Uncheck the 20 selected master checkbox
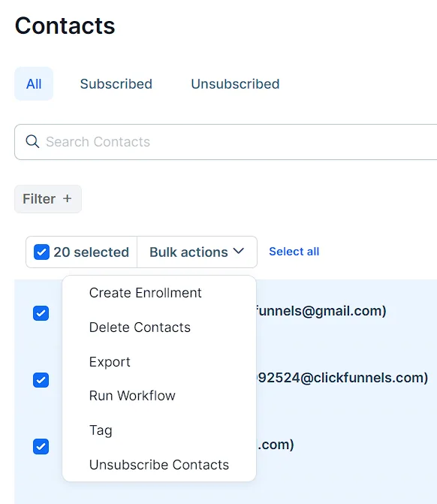 pos(41,252)
